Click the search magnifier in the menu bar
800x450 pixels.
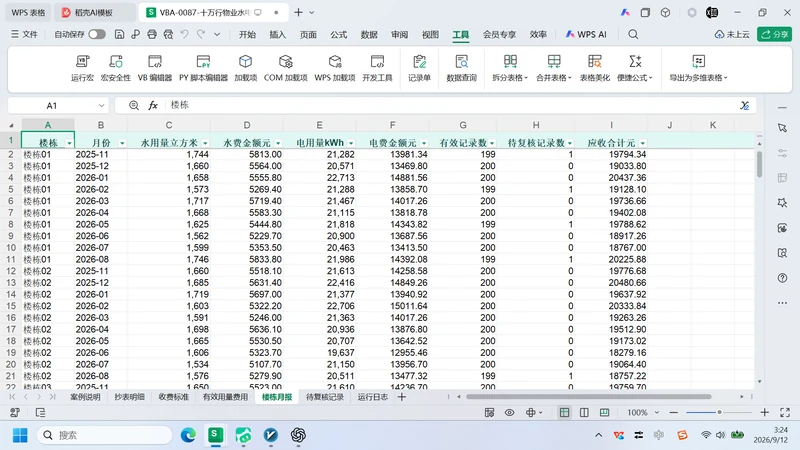pyautogui.click(x=633, y=34)
